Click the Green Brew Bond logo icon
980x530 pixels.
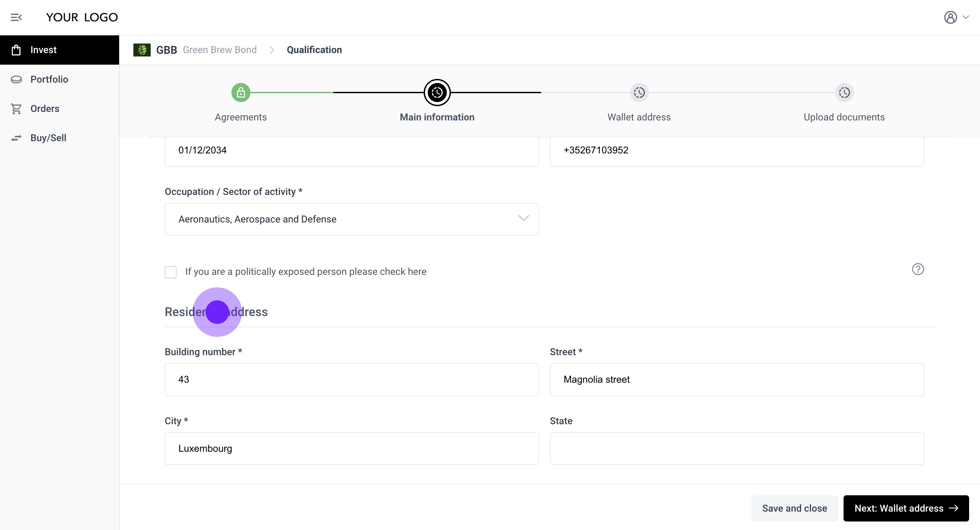click(142, 50)
